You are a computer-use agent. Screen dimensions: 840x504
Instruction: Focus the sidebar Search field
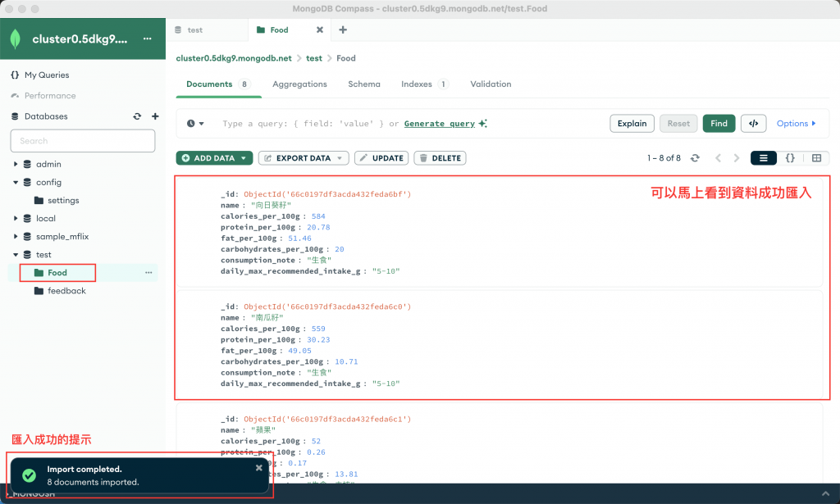click(x=83, y=141)
